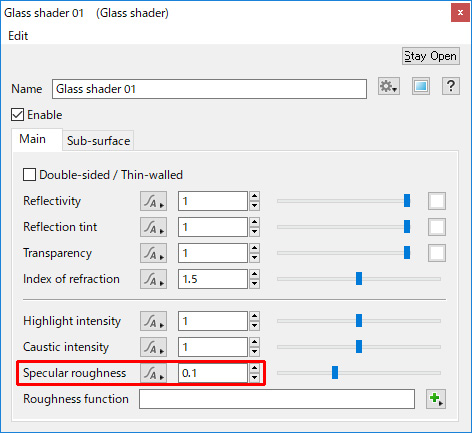Viewport: 472px width, 433px height.
Task: Check Double-sided / Thin-walled option
Action: [29, 175]
